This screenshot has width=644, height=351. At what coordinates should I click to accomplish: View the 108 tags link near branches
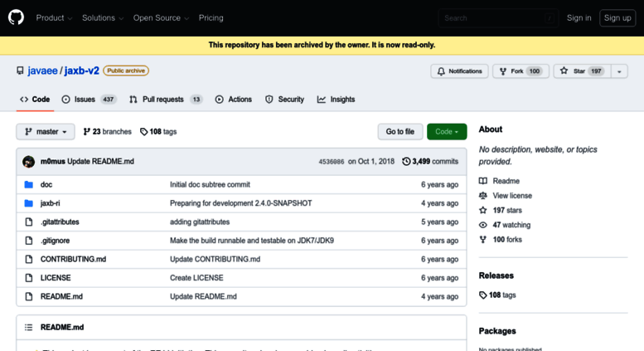point(158,132)
